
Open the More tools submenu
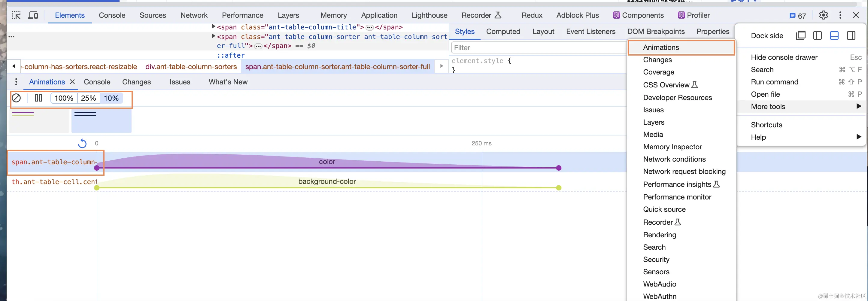coord(801,107)
